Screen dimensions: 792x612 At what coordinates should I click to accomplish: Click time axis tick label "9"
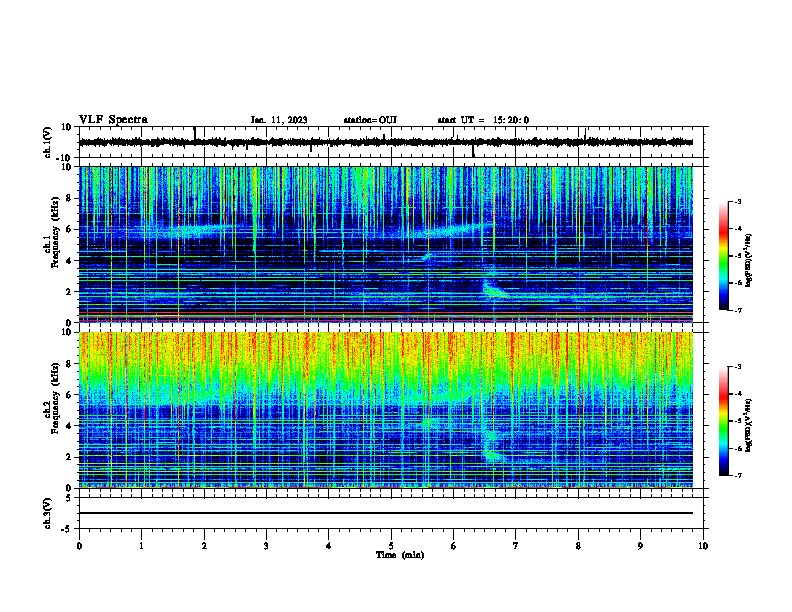640,546
